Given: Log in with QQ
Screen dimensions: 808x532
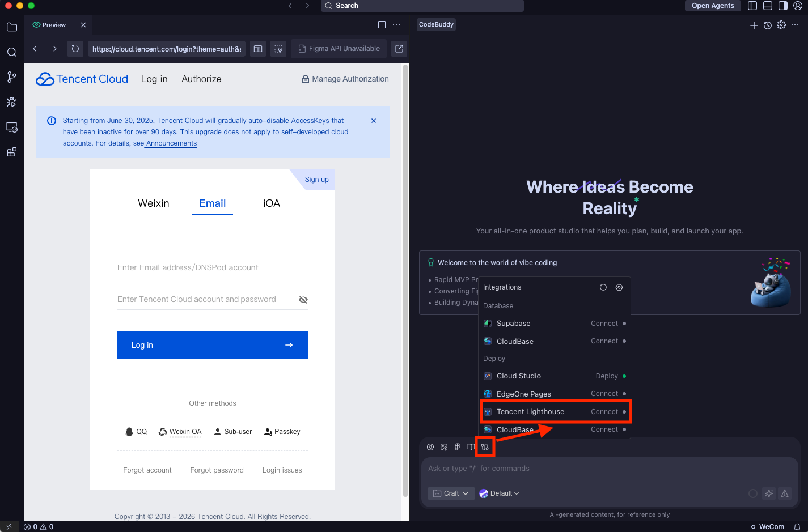Looking at the screenshot, I should [136, 432].
